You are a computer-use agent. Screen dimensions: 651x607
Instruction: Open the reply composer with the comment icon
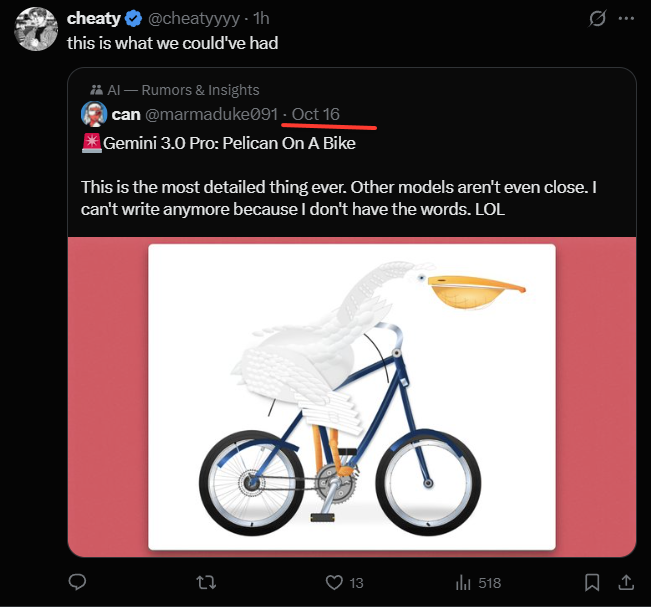point(78,582)
